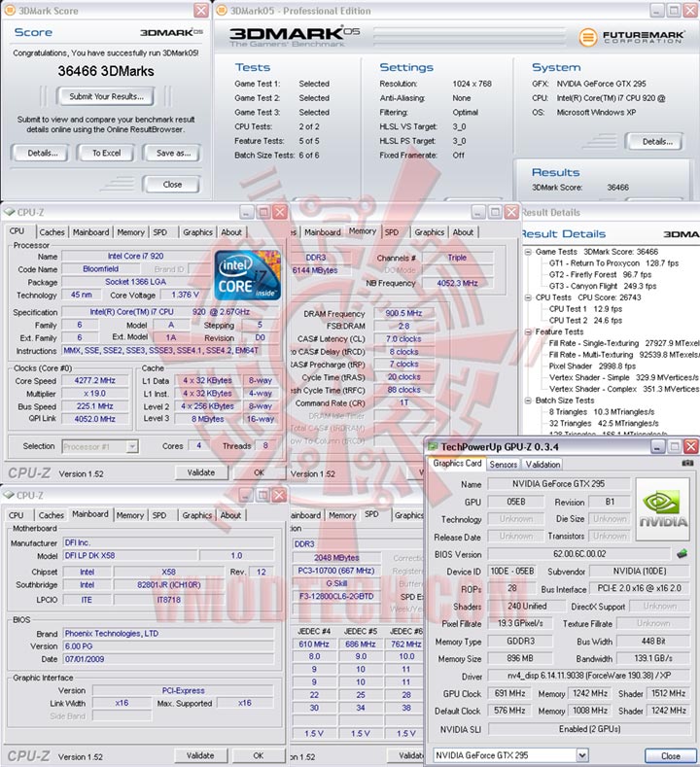Image resolution: width=700 pixels, height=767 pixels.
Task: Click the Intel Core i7 logo in CPU-Z
Action: (x=248, y=275)
